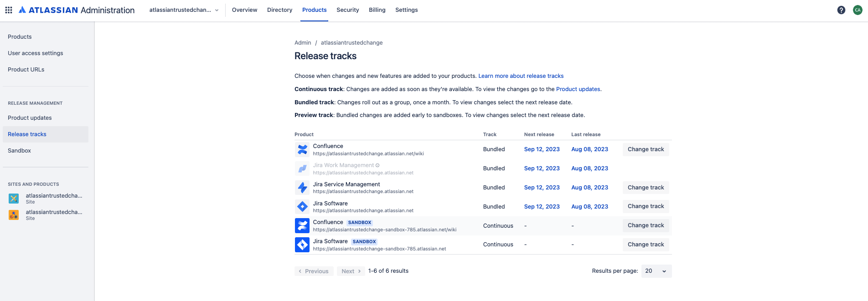Open the CA user avatar menu
868x301 pixels.
pos(858,10)
